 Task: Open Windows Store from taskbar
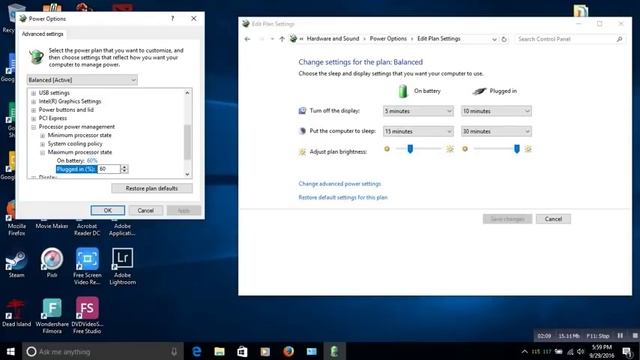tap(242, 351)
